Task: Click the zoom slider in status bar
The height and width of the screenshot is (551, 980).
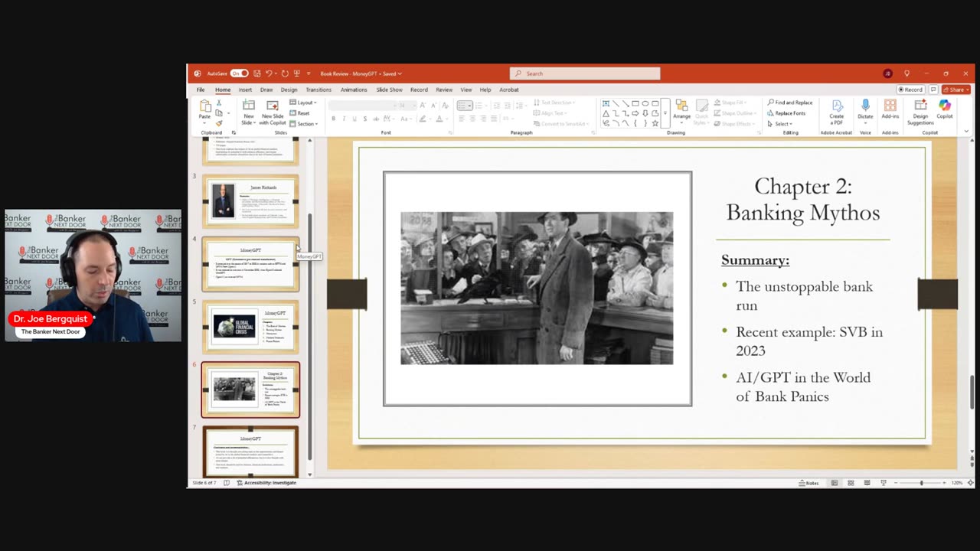Action: click(921, 483)
